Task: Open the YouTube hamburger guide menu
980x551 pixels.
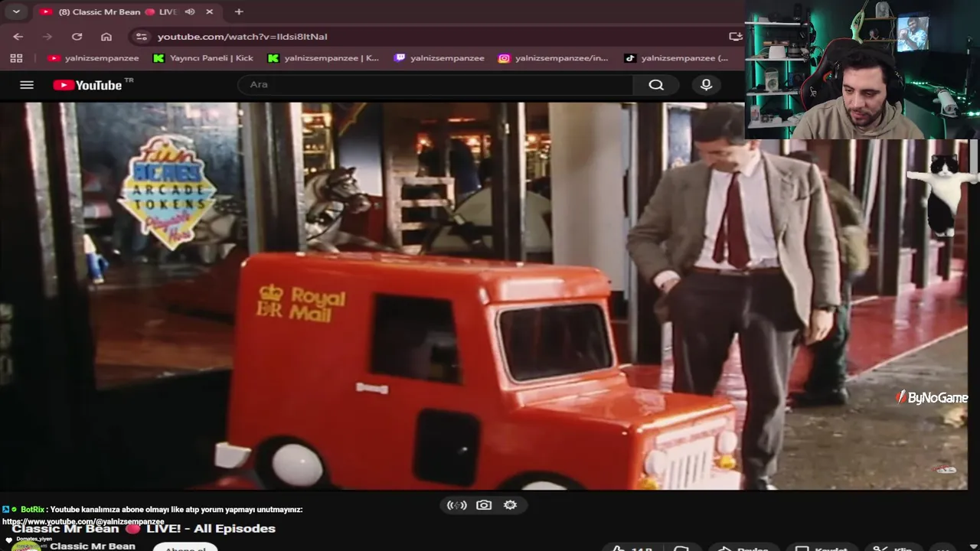Action: point(27,85)
